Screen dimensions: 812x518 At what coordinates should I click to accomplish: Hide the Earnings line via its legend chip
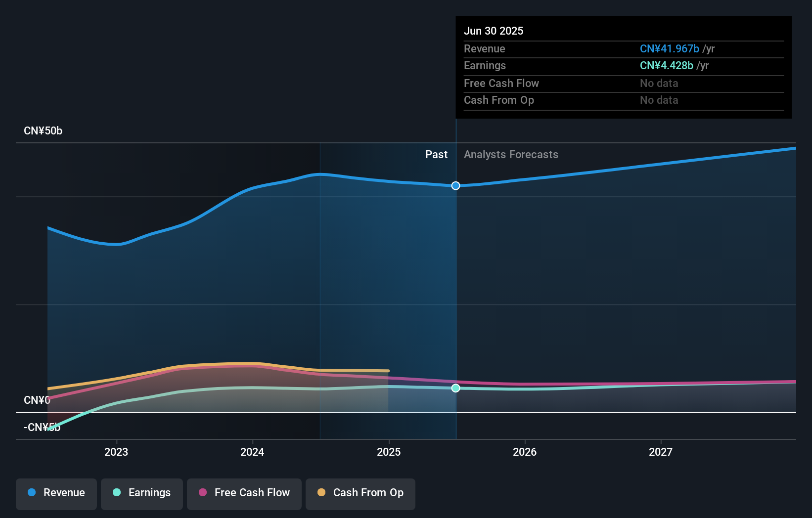click(141, 493)
